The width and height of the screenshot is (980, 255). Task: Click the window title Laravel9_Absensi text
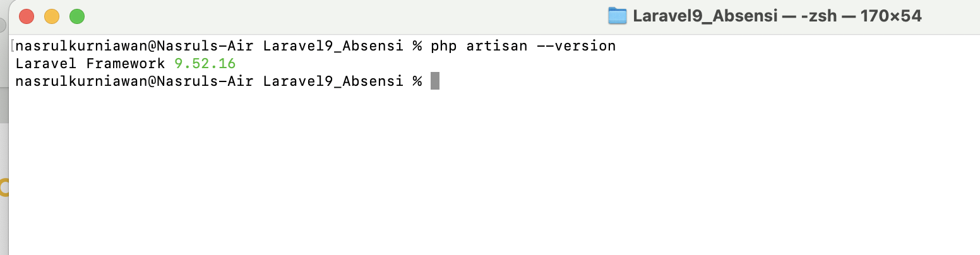pyautogui.click(x=705, y=16)
